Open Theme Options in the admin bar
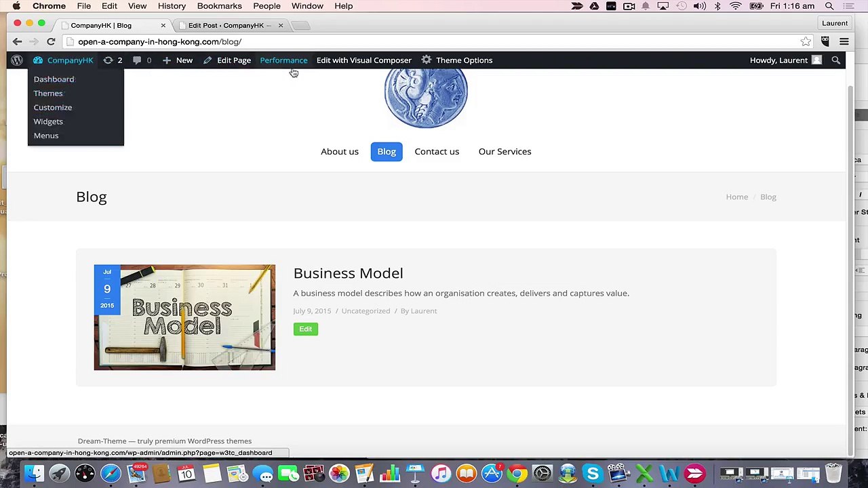 click(457, 60)
